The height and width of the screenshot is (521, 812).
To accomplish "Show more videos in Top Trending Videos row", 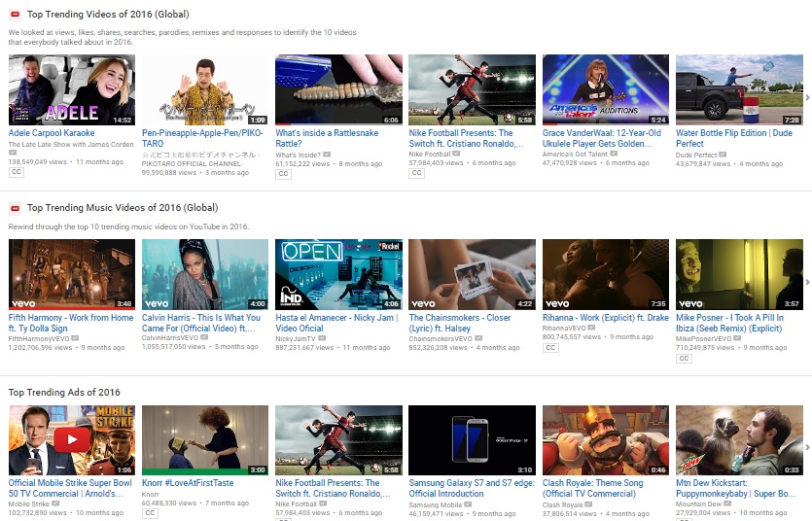I will (807, 97).
